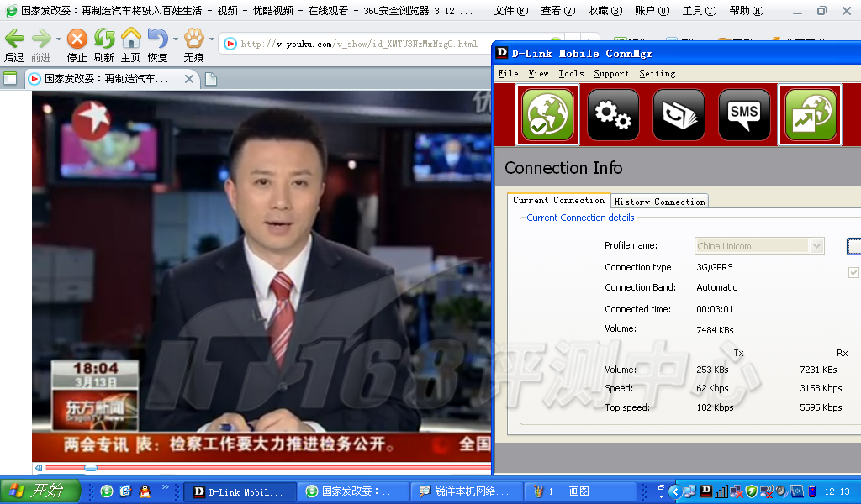Click the Windows Start (开始) button
The width and height of the screenshot is (861, 504).
[x=40, y=491]
